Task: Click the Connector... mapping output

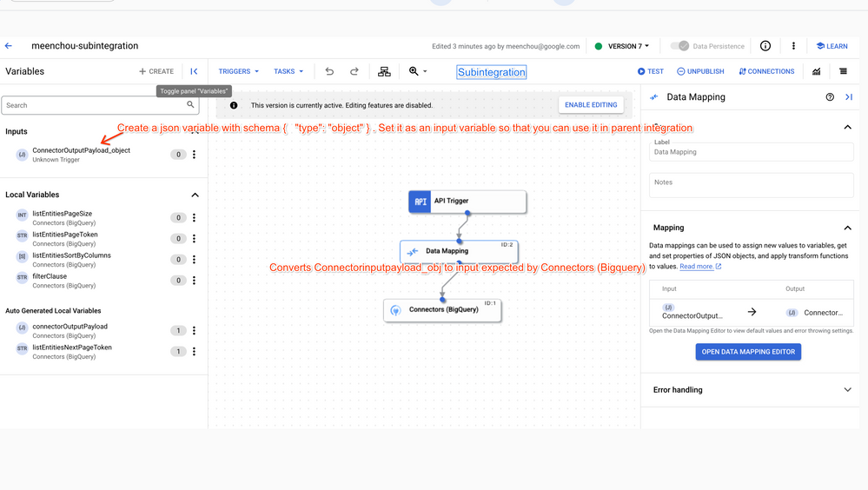Action: pyautogui.click(x=815, y=313)
